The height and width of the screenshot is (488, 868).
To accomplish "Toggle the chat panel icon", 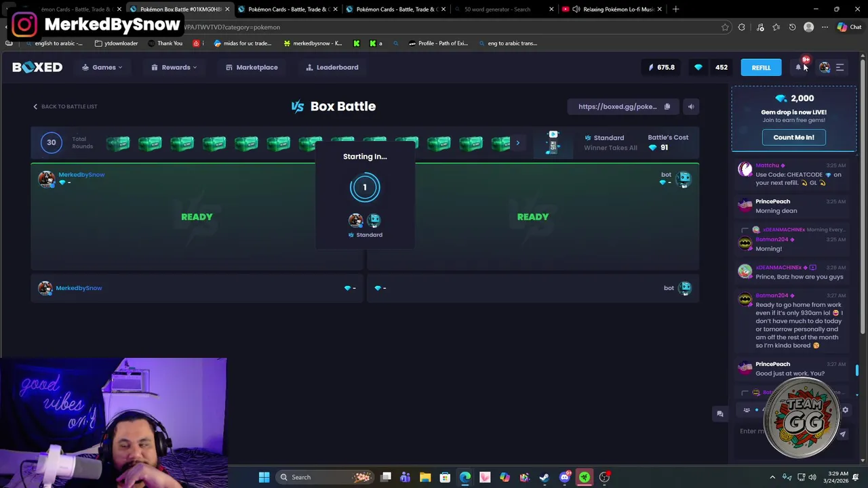I will tap(720, 413).
